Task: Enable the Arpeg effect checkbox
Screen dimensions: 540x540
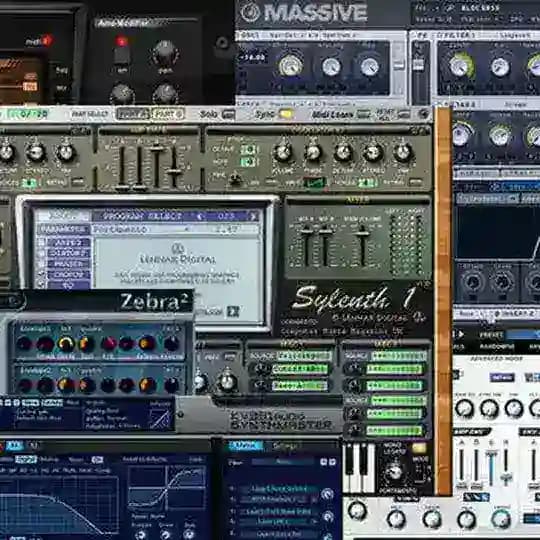Action: click(42, 243)
